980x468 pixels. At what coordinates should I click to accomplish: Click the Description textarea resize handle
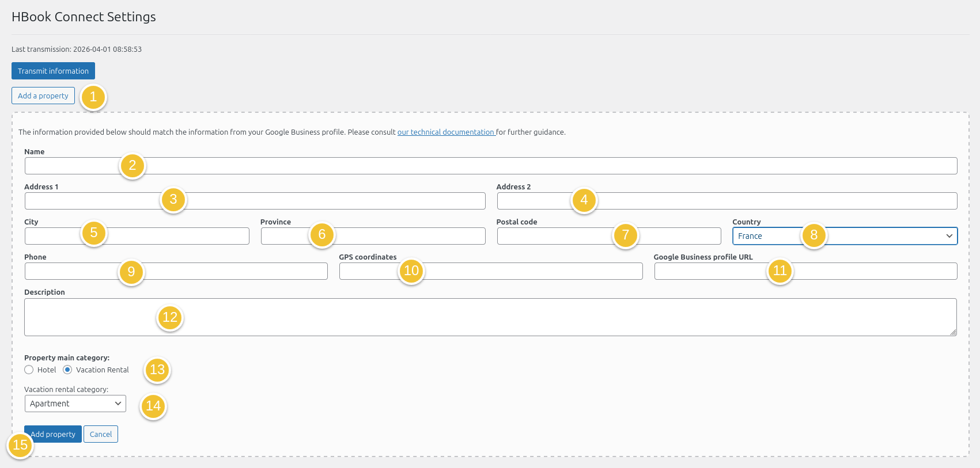click(x=953, y=332)
